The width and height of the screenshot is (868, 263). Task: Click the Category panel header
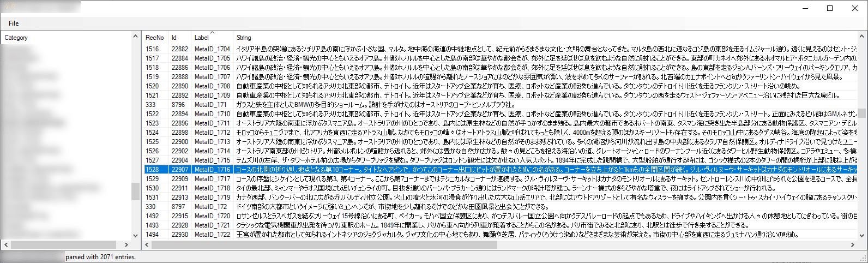(67, 38)
